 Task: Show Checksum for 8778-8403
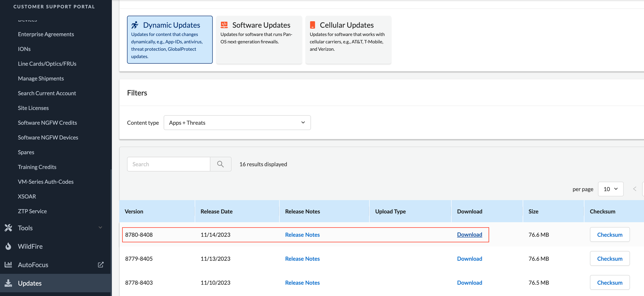[610, 282]
